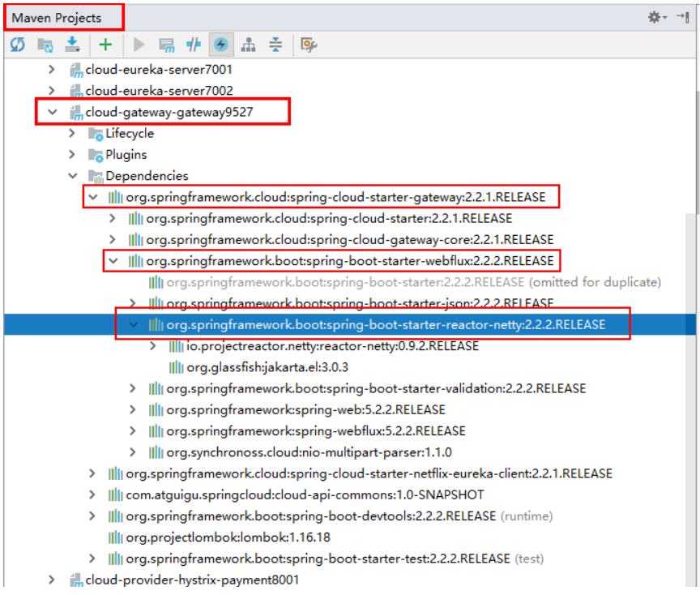Expand the cloud-eureka-server7002 module
The width and height of the screenshot is (700, 595).
point(52,91)
